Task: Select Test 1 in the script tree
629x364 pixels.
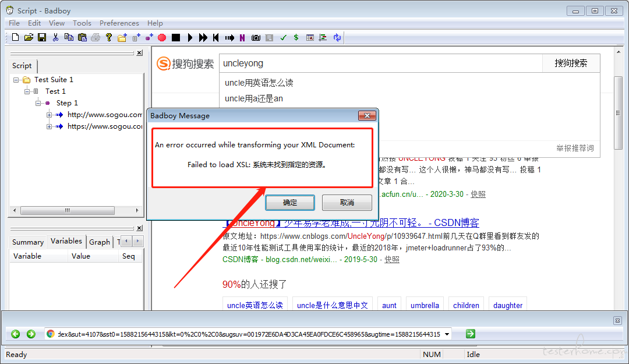Action: tap(55, 91)
